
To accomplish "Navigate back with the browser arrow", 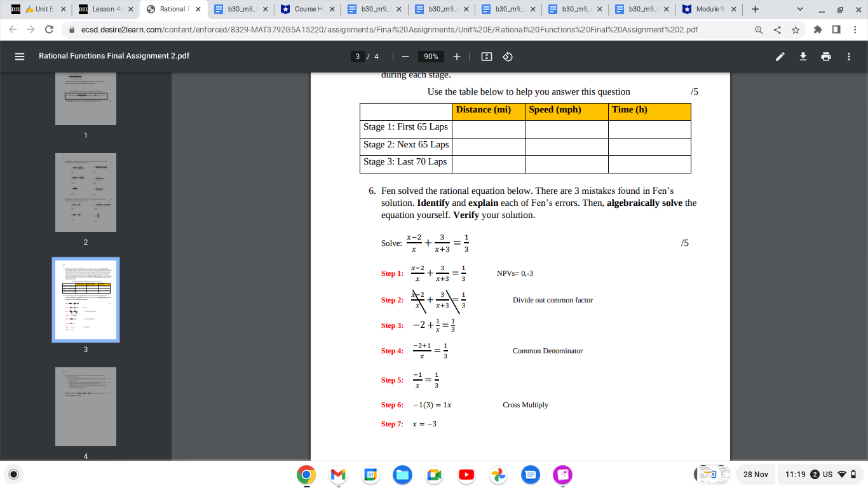I will (x=13, y=29).
